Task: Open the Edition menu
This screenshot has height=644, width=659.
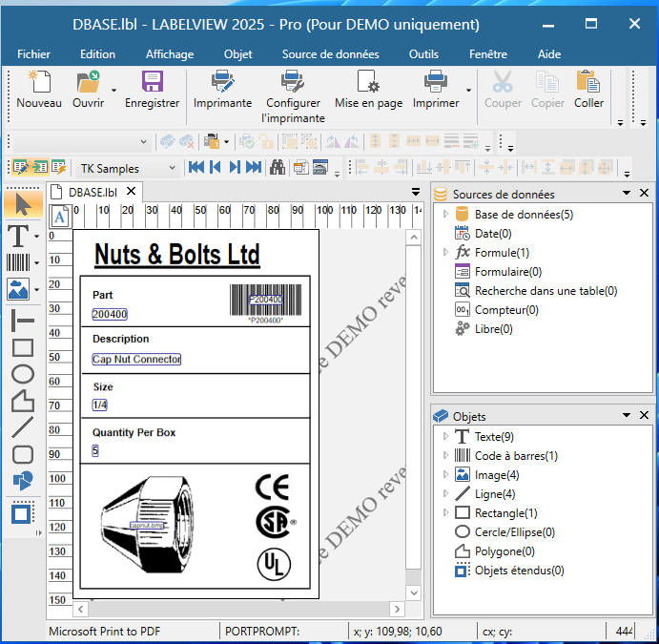Action: [97, 54]
